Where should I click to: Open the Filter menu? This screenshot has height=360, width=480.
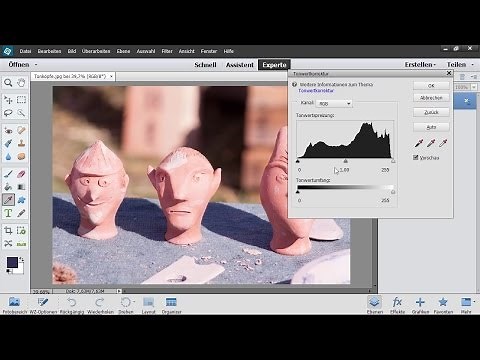tap(167, 51)
